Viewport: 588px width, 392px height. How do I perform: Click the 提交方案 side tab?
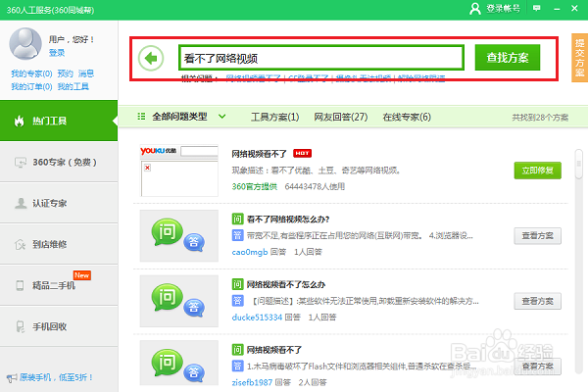[x=580, y=58]
